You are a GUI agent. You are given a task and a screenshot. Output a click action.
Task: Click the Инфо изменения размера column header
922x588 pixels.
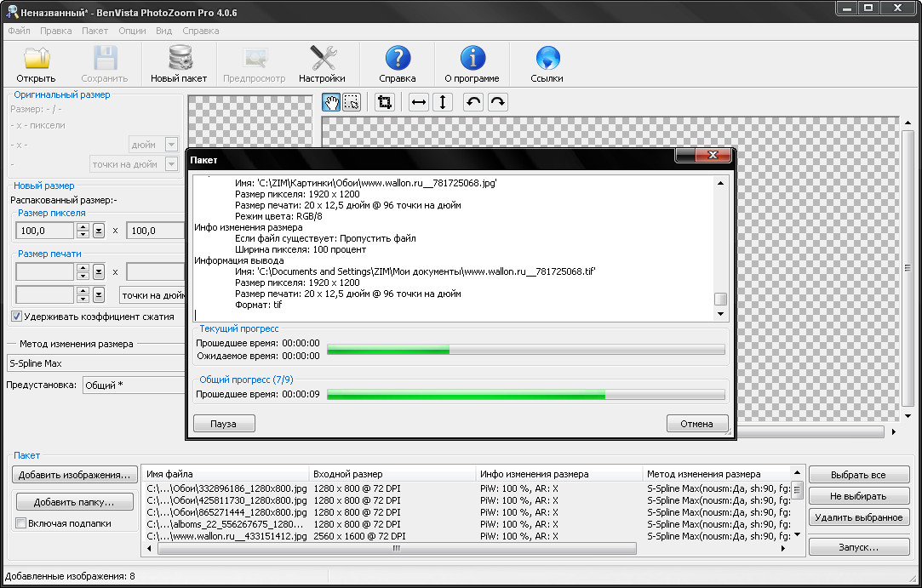[x=559, y=474]
